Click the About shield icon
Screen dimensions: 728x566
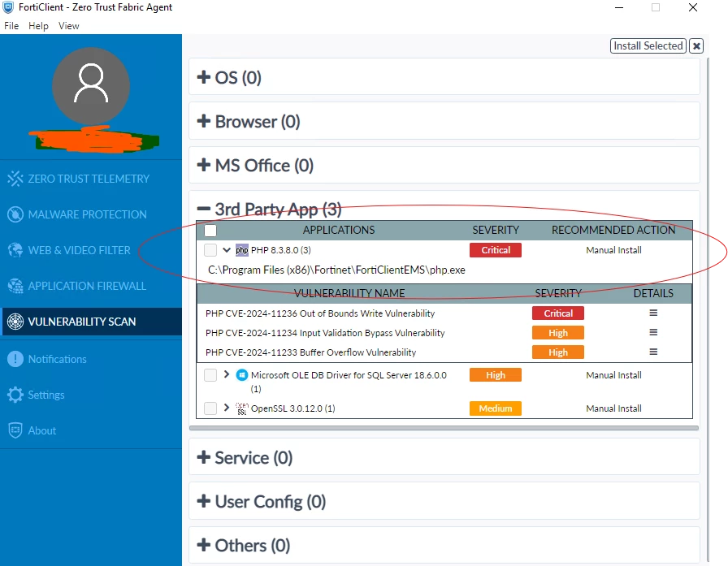tap(15, 430)
